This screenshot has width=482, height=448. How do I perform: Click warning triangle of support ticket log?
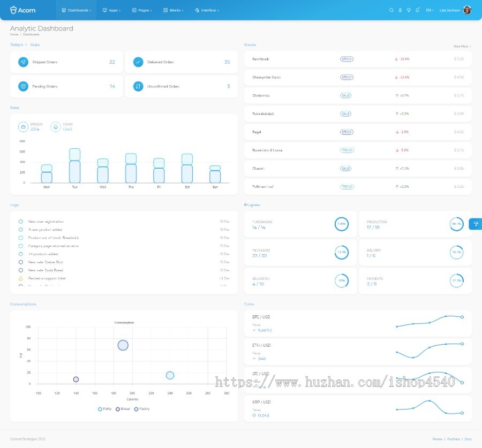pos(20,278)
